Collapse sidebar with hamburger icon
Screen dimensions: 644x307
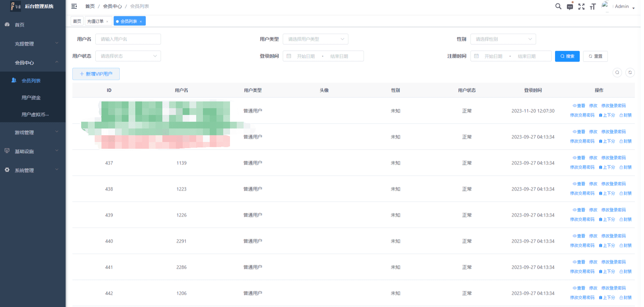click(x=74, y=6)
